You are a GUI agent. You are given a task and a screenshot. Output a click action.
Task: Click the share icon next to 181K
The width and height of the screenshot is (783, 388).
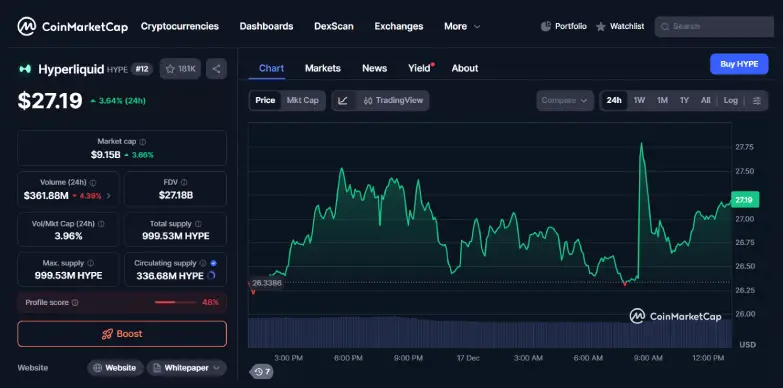click(216, 69)
